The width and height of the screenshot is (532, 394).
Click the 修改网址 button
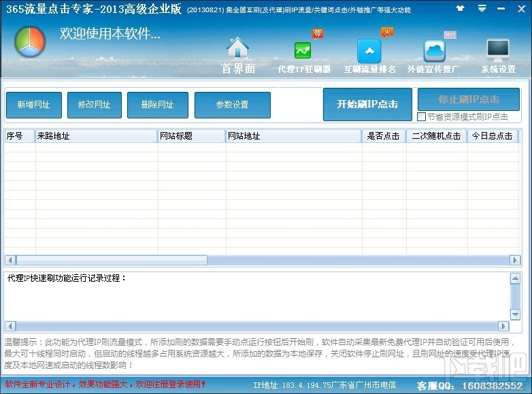click(95, 105)
